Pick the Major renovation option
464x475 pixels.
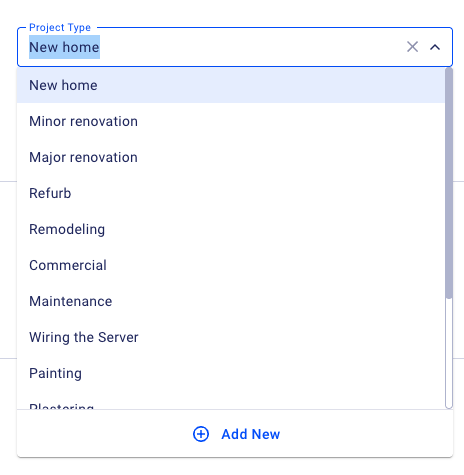pyautogui.click(x=231, y=157)
